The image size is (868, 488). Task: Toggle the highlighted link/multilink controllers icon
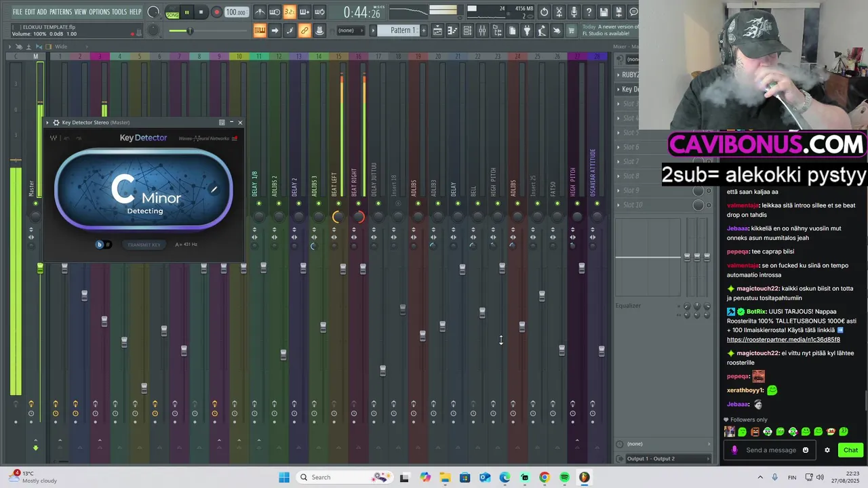tap(304, 30)
